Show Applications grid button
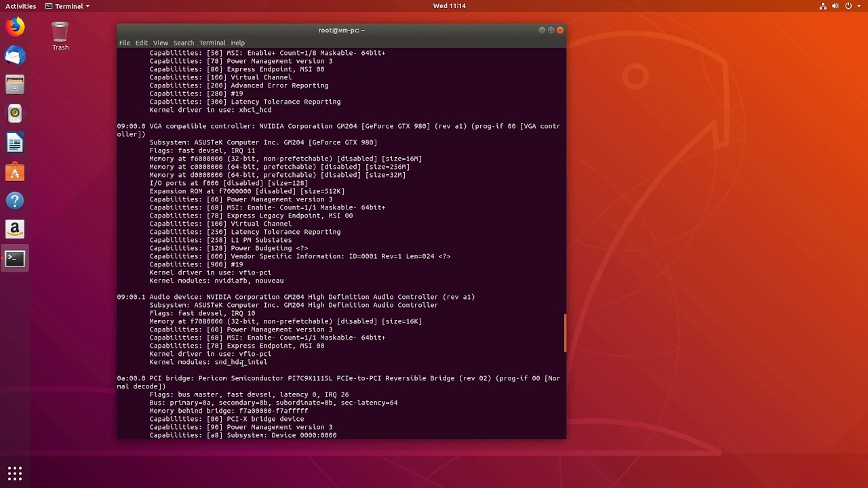 [15, 473]
